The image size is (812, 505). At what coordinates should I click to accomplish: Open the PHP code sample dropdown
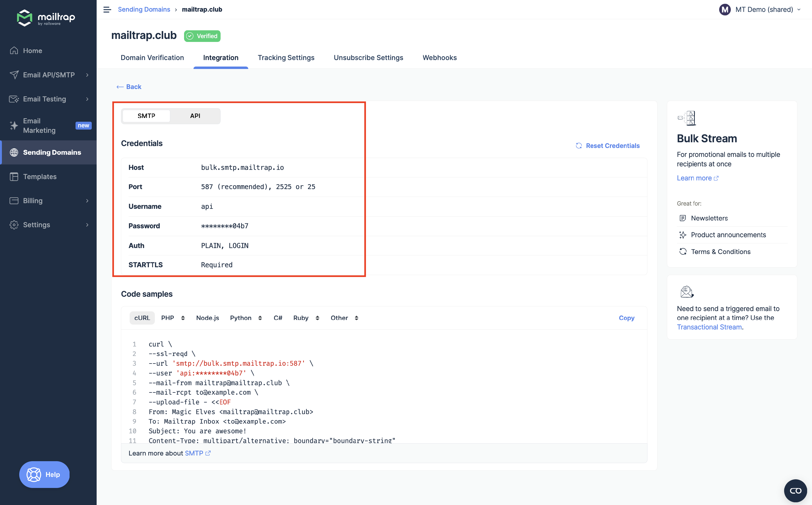[173, 318]
